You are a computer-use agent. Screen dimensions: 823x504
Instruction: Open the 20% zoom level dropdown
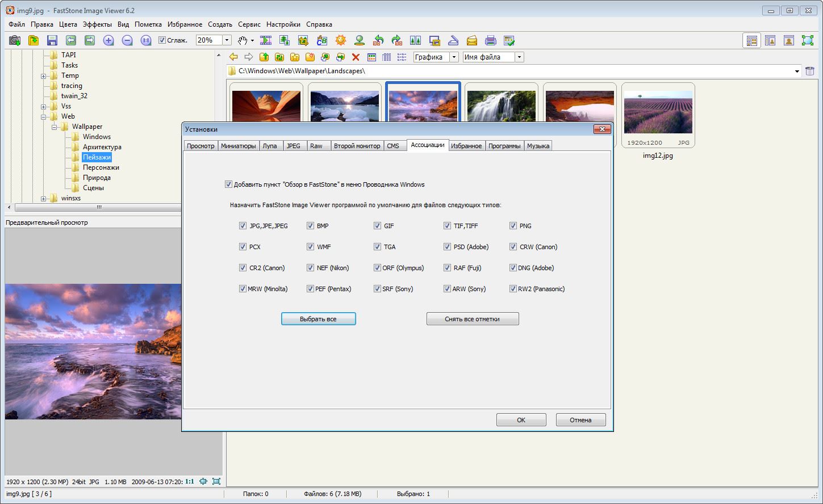[227, 40]
